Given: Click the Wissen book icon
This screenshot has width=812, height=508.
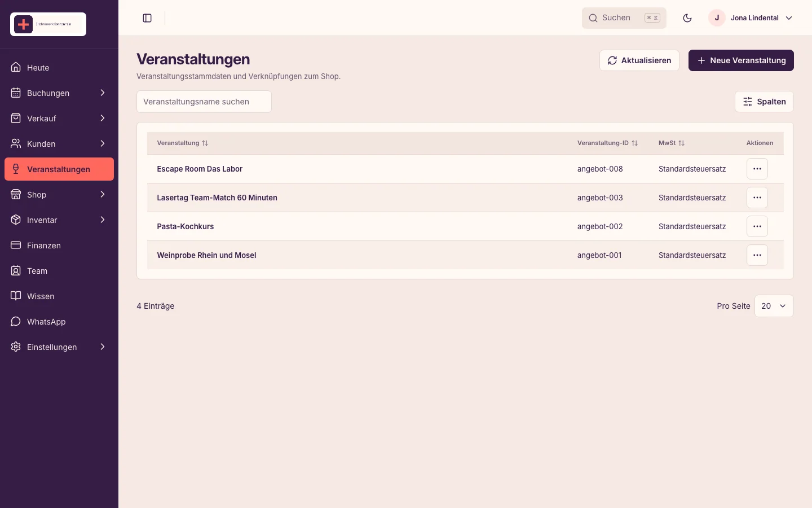Looking at the screenshot, I should 16,296.
